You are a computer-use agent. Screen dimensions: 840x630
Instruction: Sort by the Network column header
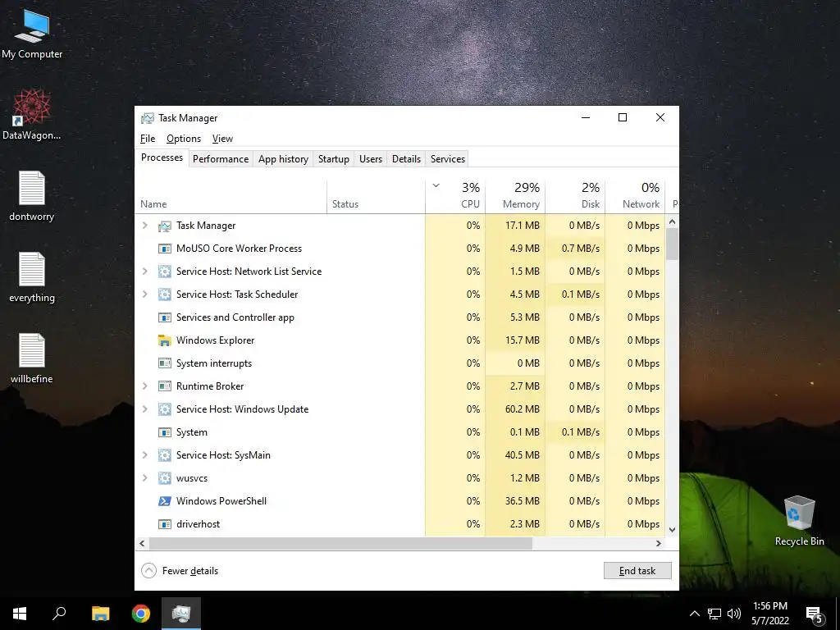point(636,197)
